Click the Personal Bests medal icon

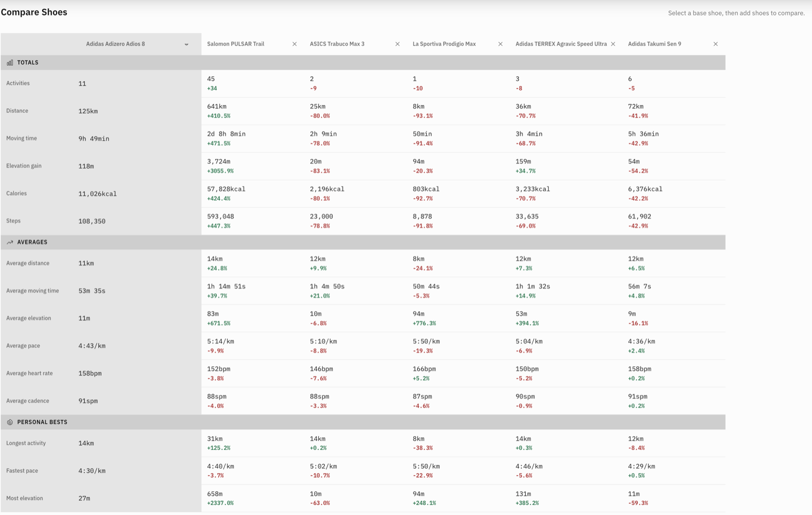click(x=10, y=422)
